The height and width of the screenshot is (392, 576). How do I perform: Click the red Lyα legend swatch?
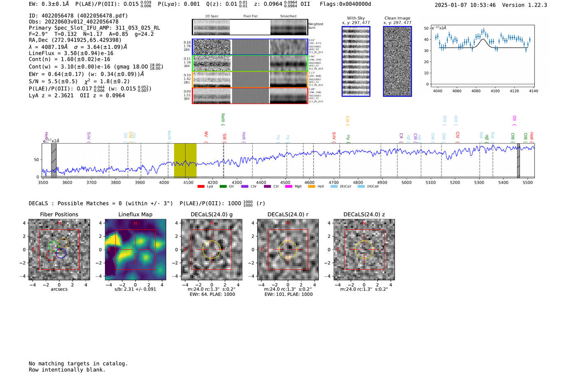point(201,187)
